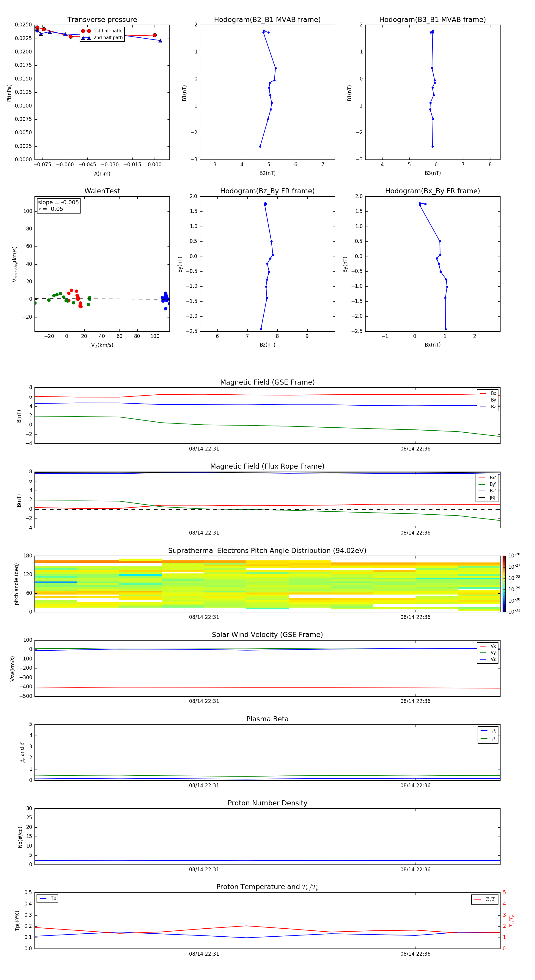Select the Tp legend entry
The width and height of the screenshot is (535, 980).
tap(47, 899)
